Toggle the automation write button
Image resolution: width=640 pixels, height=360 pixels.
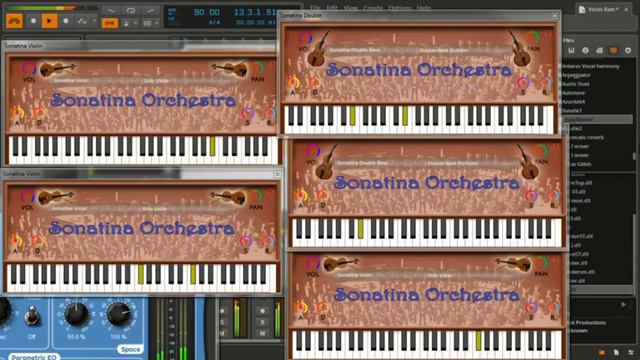tap(82, 21)
